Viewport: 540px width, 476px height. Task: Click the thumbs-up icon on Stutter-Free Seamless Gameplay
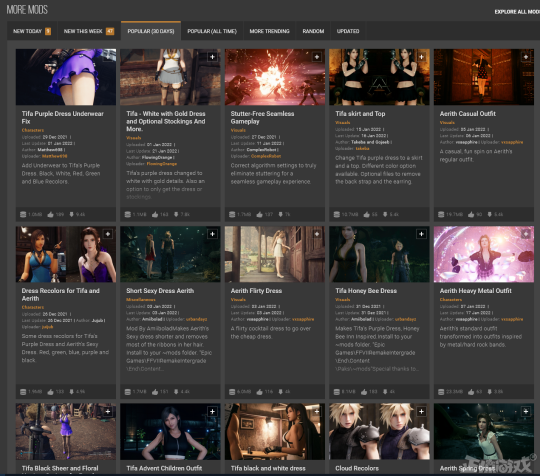click(260, 215)
